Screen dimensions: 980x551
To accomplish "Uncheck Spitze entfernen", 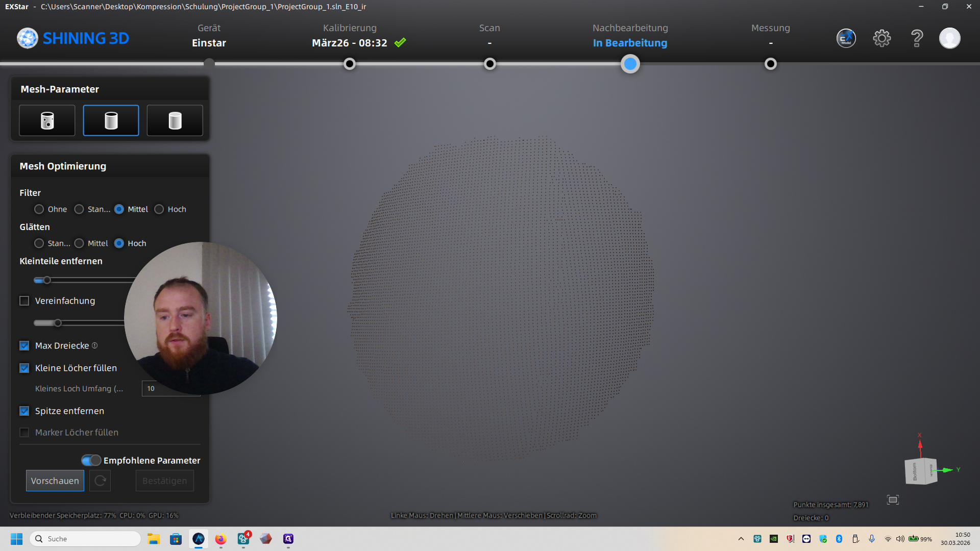I will pyautogui.click(x=24, y=411).
